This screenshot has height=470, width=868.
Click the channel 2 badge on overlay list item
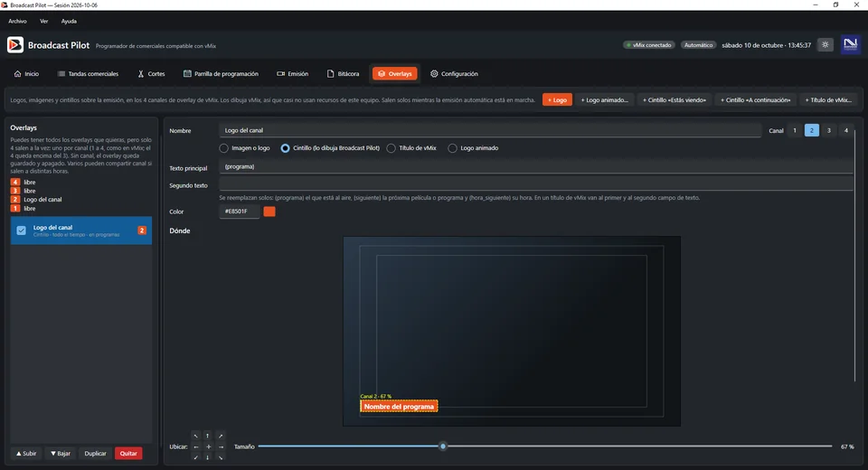coord(142,230)
